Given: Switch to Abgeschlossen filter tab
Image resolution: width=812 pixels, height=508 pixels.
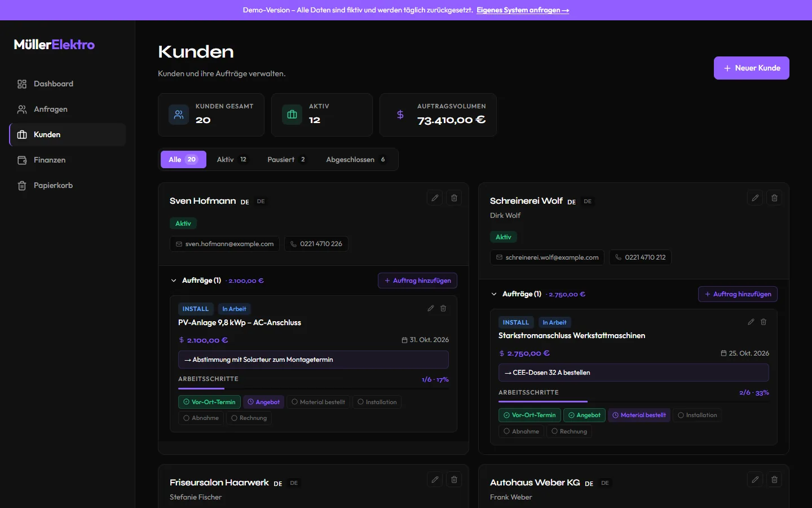Looking at the screenshot, I should coord(355,160).
